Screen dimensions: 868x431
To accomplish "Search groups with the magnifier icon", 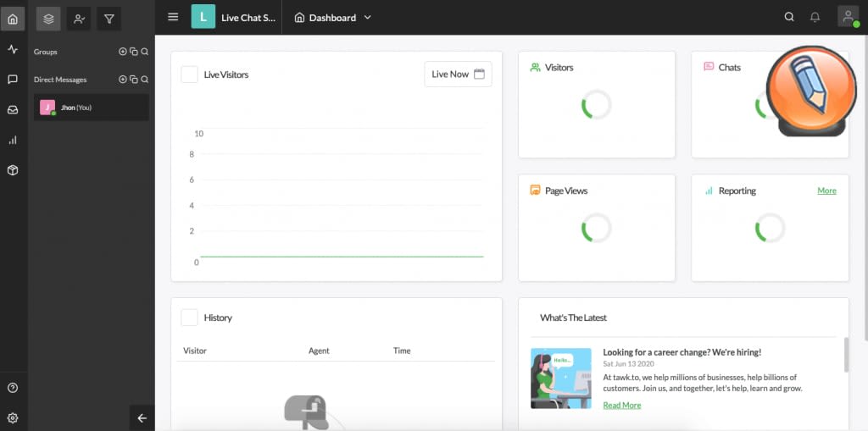I will coord(144,52).
